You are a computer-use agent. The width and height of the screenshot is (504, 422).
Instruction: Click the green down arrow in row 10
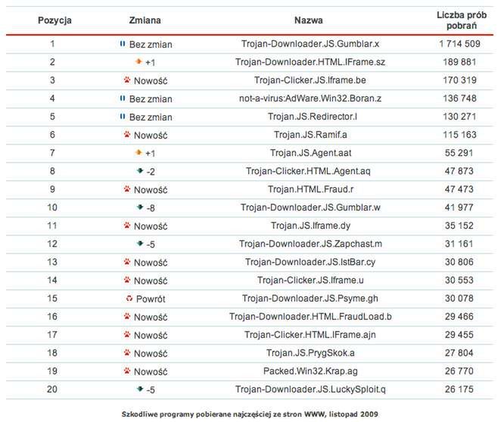point(140,207)
